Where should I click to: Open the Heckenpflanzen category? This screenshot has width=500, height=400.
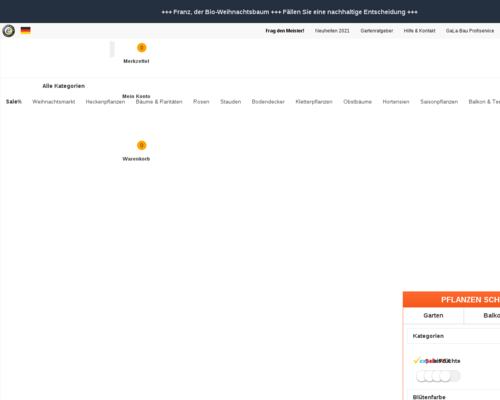[x=105, y=102]
